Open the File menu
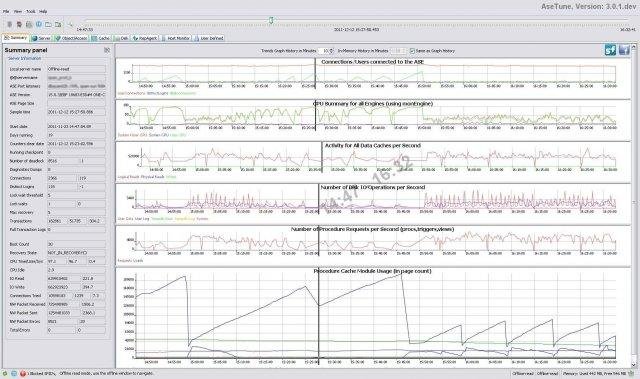The height and width of the screenshot is (379, 640). (6, 11)
